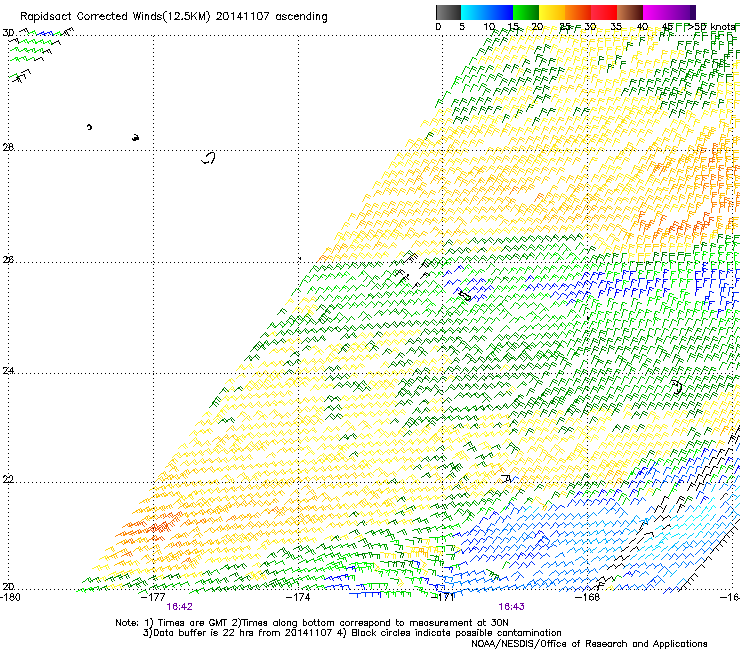Click the '40' legend tick label
Image resolution: width=740 pixels, height=650 pixels.
642,27
